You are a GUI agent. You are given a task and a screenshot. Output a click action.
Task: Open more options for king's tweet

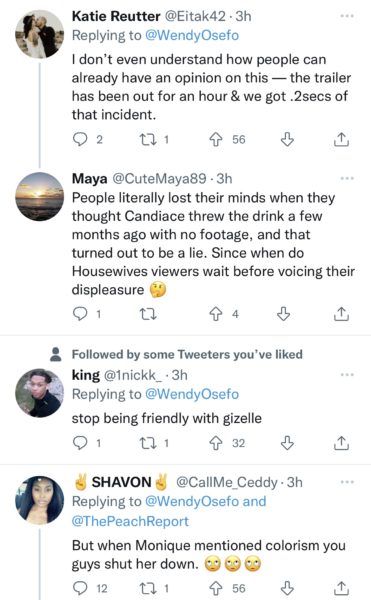coord(347,375)
